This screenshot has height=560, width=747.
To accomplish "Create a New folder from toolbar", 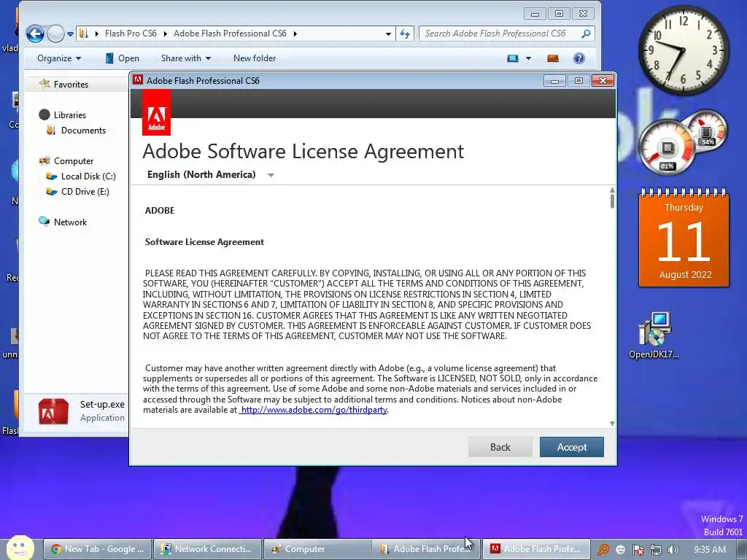I will tap(255, 58).
